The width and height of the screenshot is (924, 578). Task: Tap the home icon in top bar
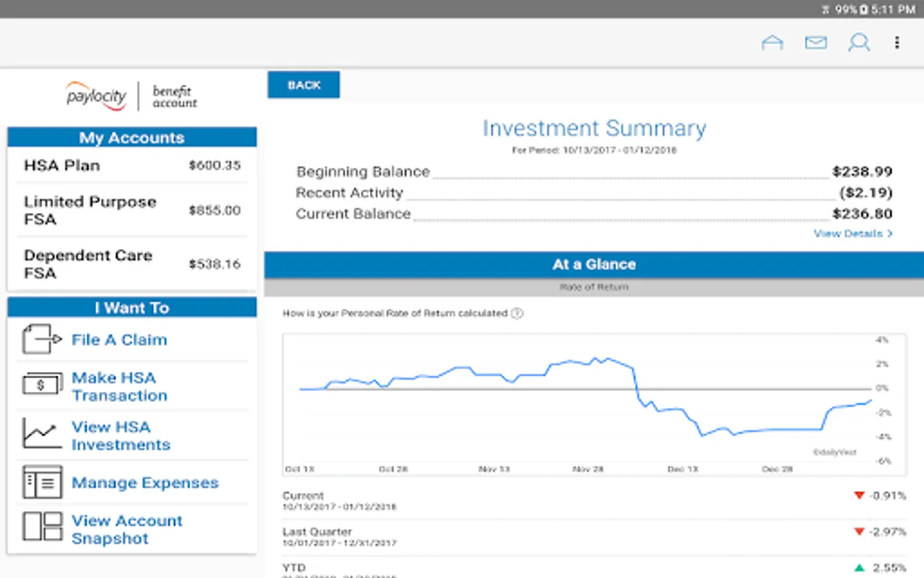point(772,43)
